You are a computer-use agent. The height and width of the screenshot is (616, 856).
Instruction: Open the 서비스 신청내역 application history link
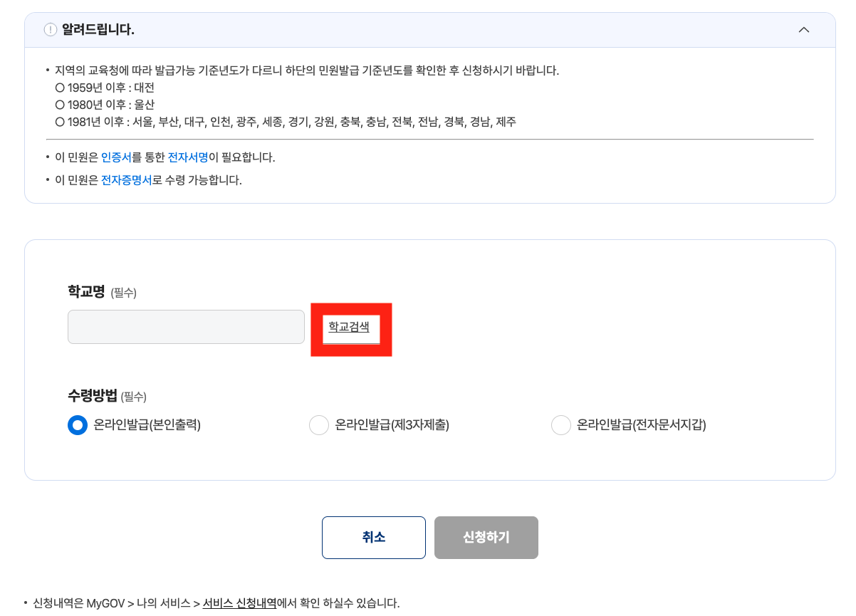point(240,602)
